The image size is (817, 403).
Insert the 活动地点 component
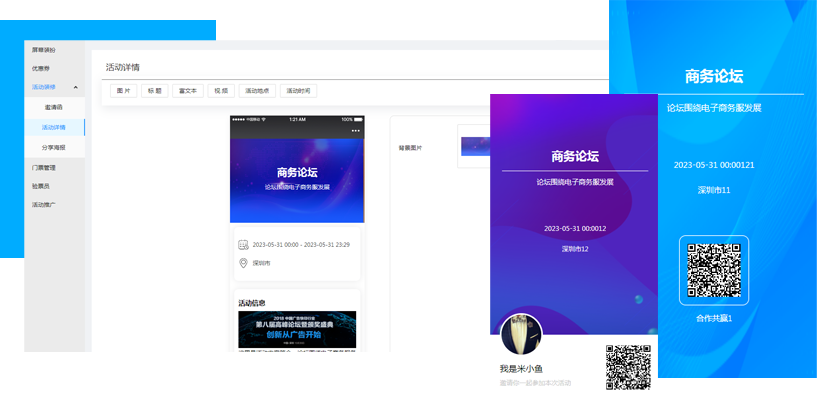(x=257, y=90)
